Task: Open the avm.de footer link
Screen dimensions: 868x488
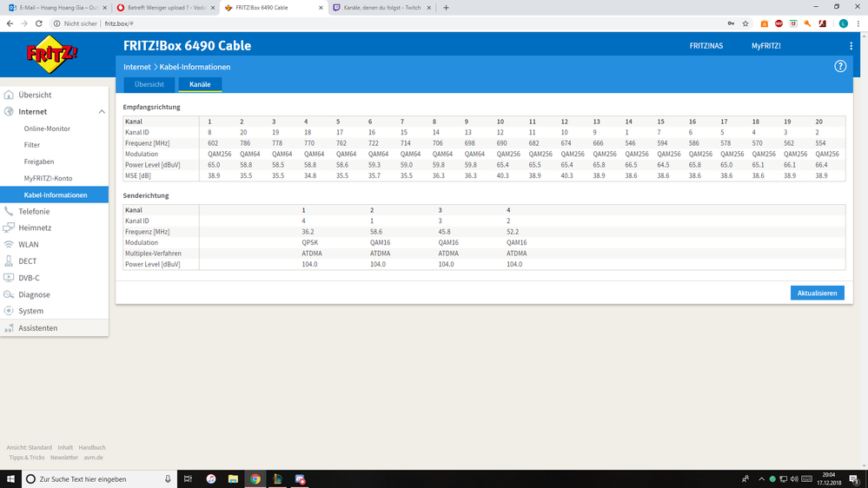Action: 94,458
